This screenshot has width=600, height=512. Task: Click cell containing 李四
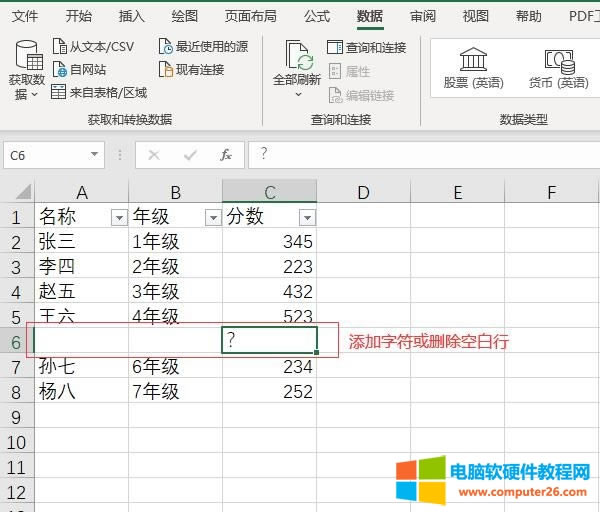pyautogui.click(x=82, y=266)
